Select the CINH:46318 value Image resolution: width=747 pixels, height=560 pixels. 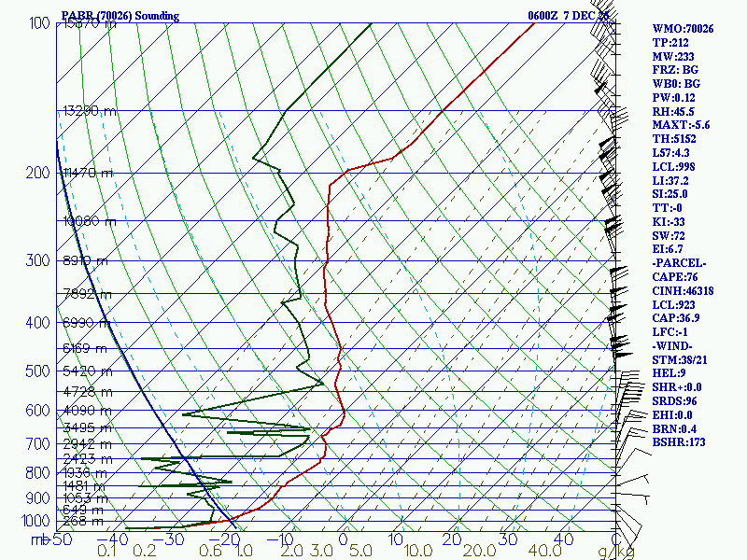[x=683, y=290]
